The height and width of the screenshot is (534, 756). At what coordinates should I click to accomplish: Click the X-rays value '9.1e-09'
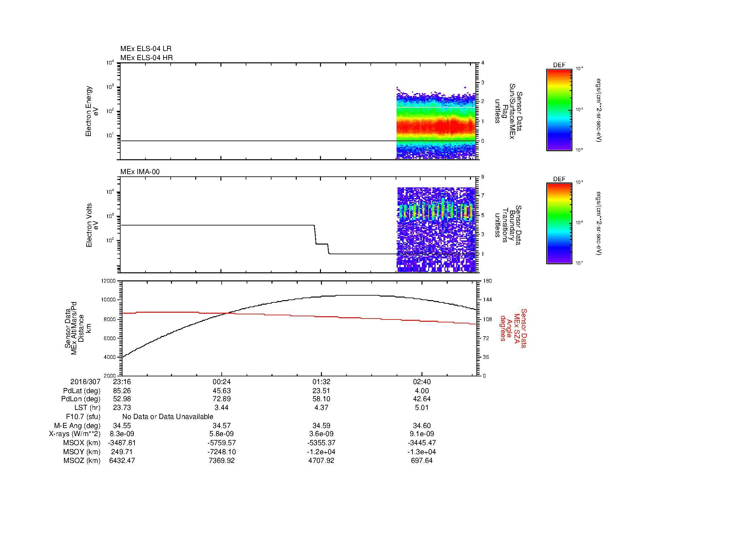(x=422, y=434)
